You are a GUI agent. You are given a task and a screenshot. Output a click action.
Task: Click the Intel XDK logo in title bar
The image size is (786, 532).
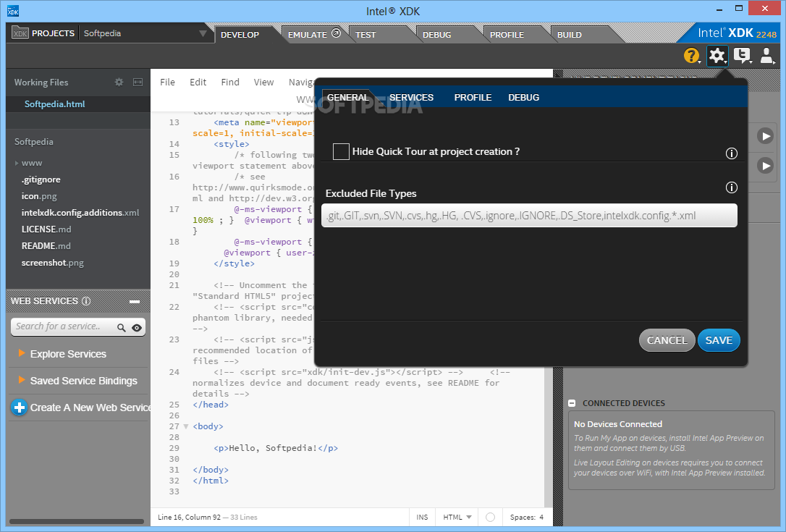[13, 11]
